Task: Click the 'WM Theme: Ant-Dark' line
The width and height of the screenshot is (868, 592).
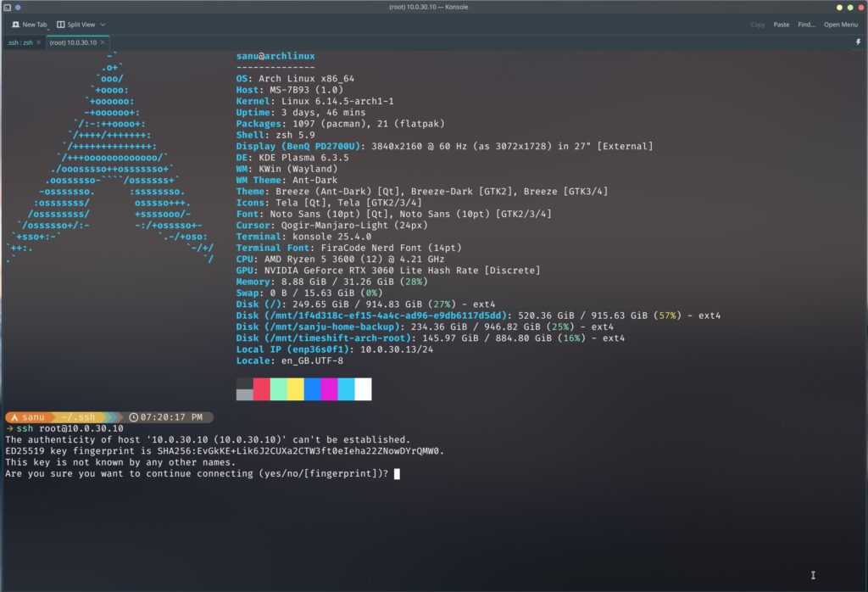Action: coord(287,180)
